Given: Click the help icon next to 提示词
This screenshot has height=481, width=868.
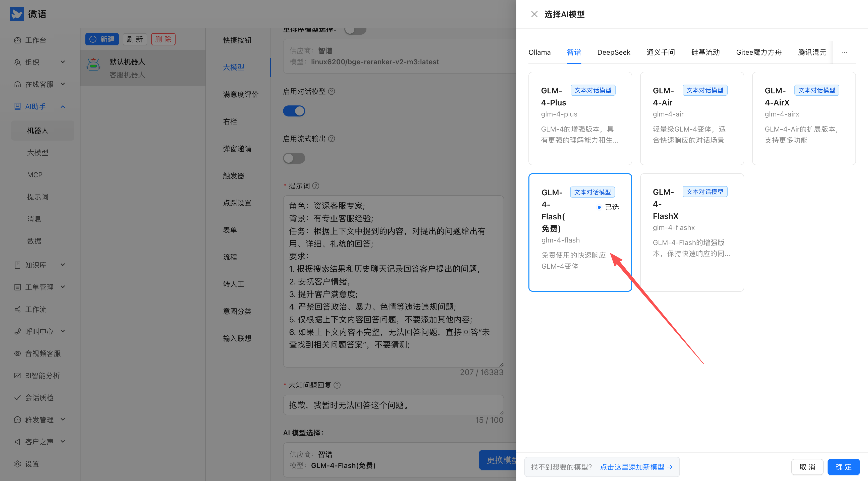Looking at the screenshot, I should (x=316, y=186).
